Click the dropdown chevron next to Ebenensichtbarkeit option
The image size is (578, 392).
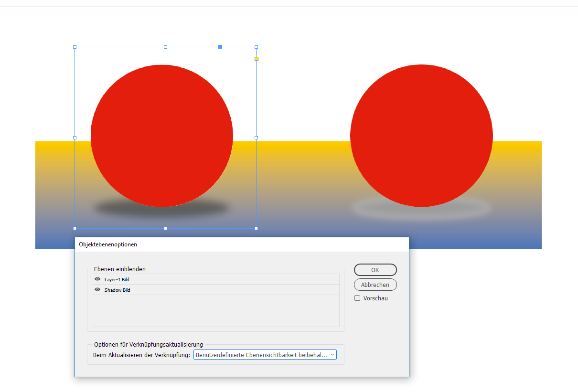pyautogui.click(x=332, y=355)
